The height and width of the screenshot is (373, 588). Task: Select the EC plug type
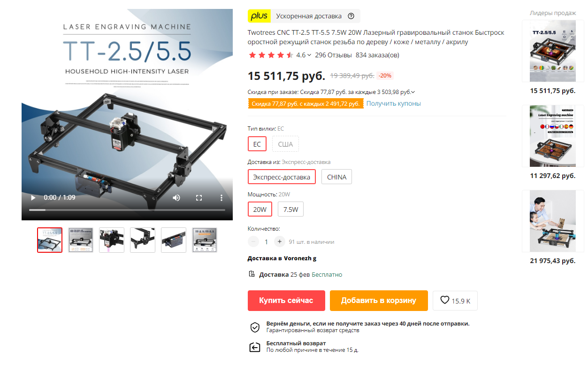pos(257,144)
